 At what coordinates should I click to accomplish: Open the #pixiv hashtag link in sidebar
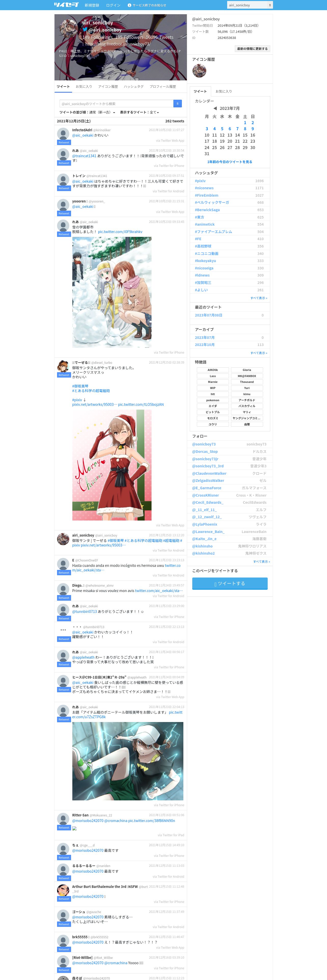tap(200, 181)
